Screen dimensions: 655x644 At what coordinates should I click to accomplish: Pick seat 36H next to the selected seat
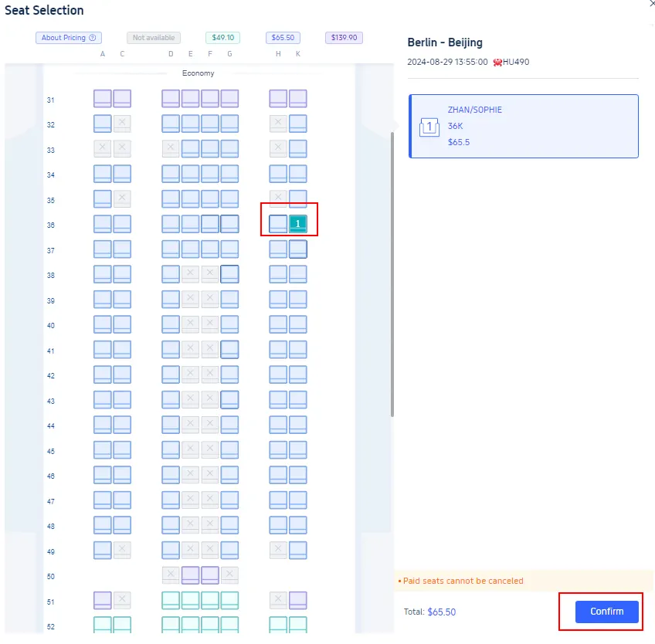(x=278, y=224)
